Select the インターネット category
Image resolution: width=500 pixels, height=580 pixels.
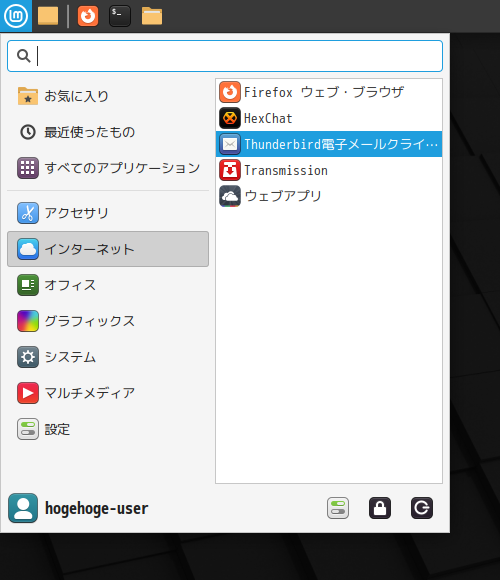coord(108,249)
